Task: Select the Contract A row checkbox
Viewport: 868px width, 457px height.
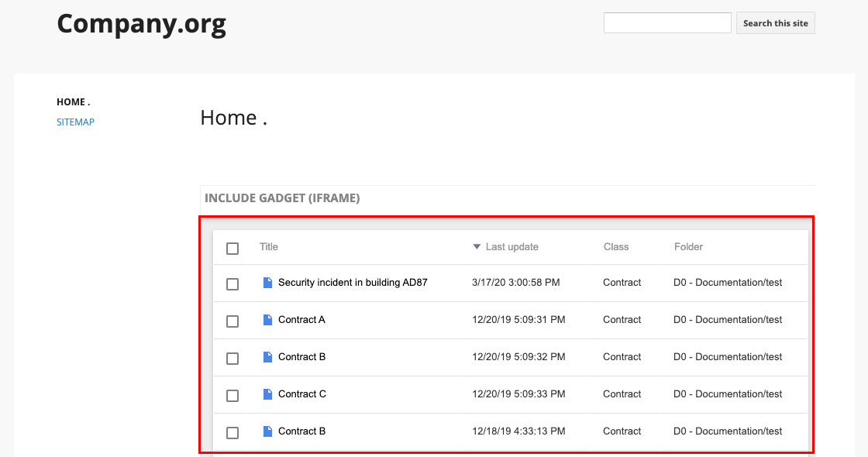Action: 232,321
